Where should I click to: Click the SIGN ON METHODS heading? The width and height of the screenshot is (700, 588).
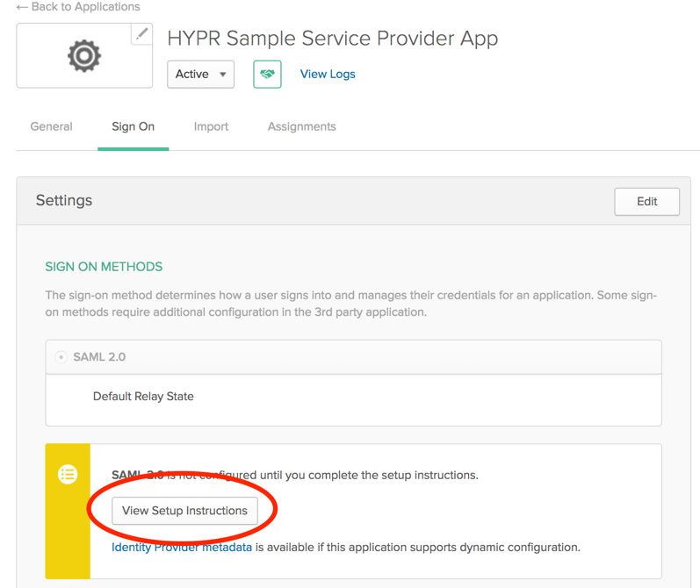pyautogui.click(x=104, y=267)
